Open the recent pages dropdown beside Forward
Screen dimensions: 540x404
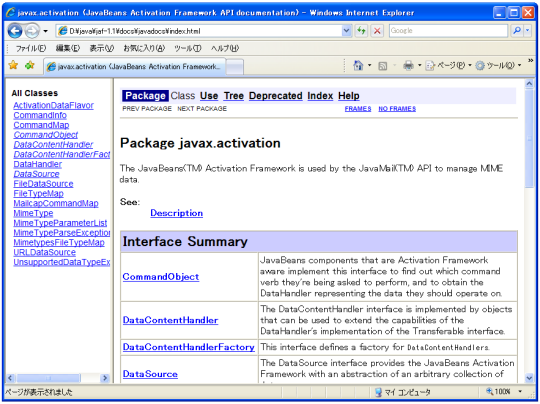45,31
